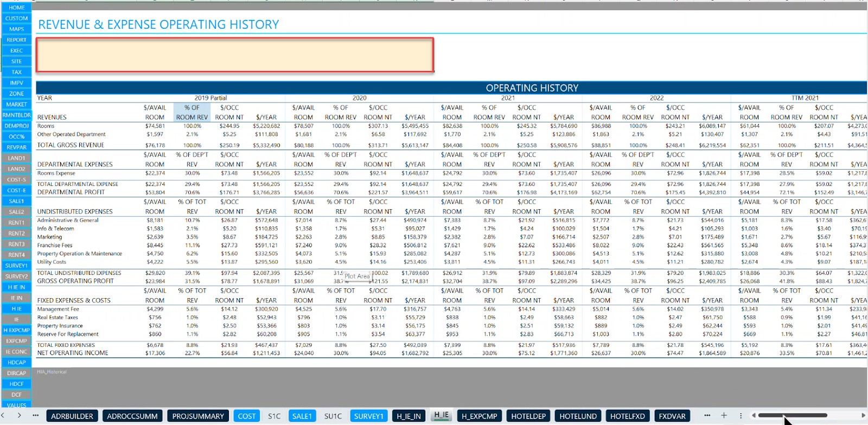Viewport: 868px width, 425px height.
Task: Show hidden tabs after FXDVAR via ellipsis
Action: pyautogui.click(x=707, y=416)
